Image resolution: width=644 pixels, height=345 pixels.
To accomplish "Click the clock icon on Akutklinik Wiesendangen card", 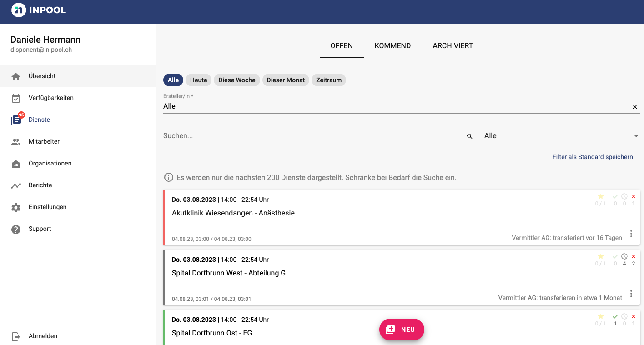I will [x=624, y=196].
